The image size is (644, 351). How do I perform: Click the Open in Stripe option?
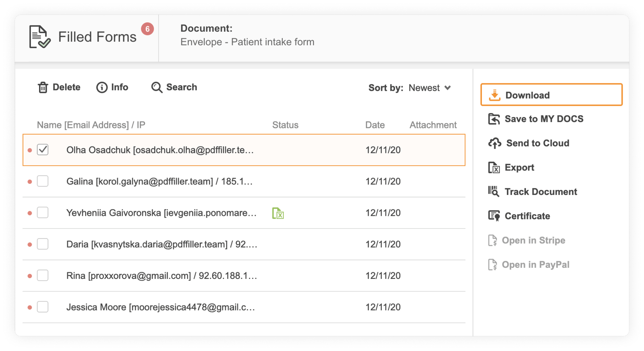533,240
